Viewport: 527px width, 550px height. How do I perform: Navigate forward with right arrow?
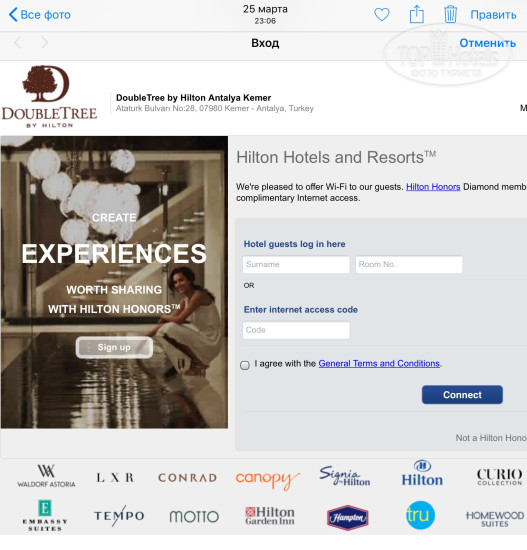[x=44, y=43]
